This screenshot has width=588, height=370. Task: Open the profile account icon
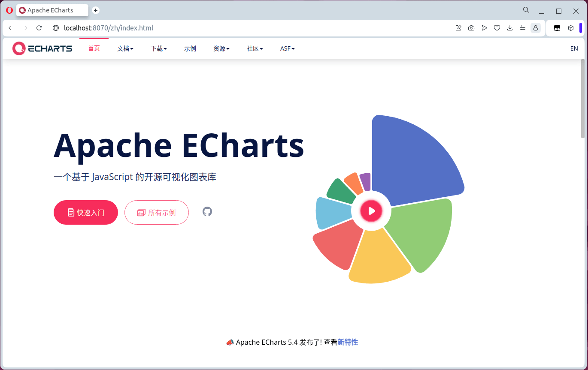[536, 28]
